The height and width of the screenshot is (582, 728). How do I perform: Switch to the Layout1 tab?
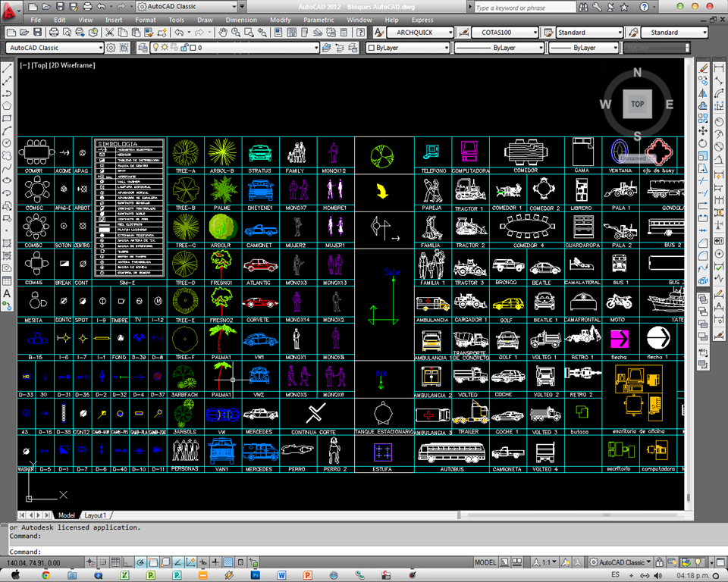pos(96,515)
